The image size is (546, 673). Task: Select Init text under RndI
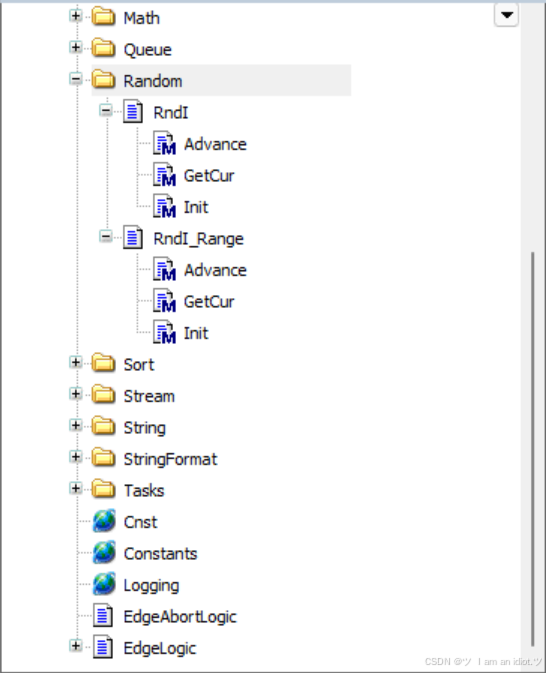(x=196, y=207)
